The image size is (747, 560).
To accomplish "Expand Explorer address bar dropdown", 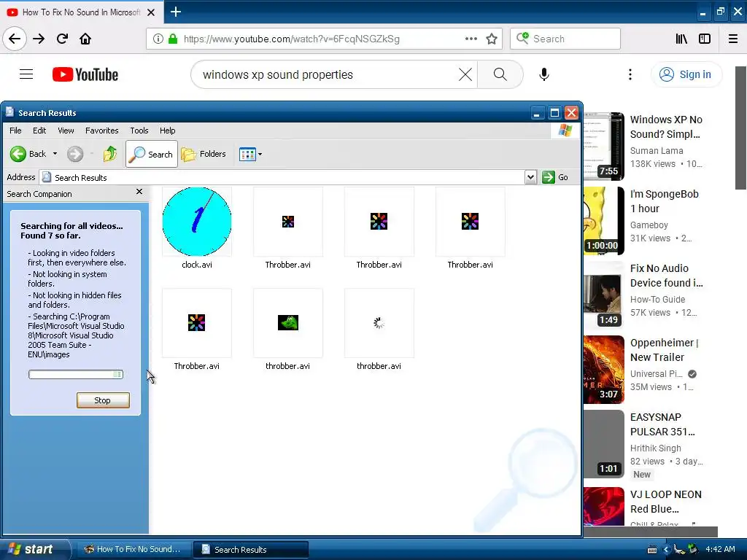I will (x=531, y=177).
